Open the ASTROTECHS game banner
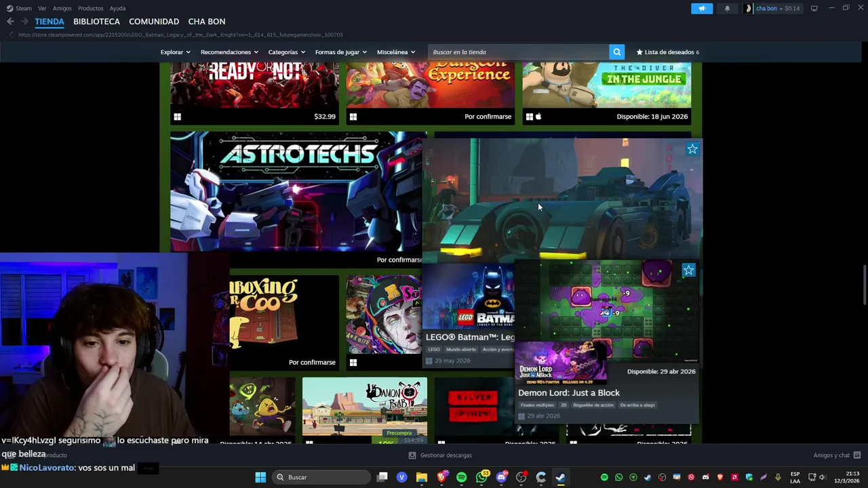Screen dimensions: 868x488 [296, 192]
